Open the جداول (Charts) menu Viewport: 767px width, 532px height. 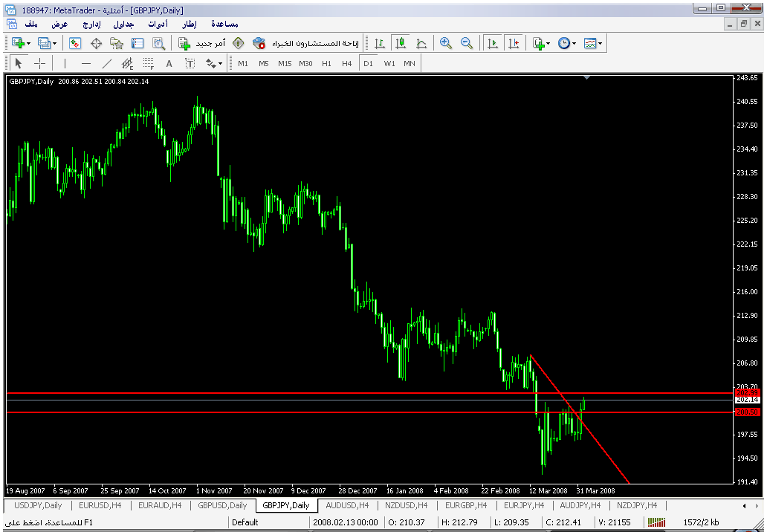pyautogui.click(x=123, y=24)
